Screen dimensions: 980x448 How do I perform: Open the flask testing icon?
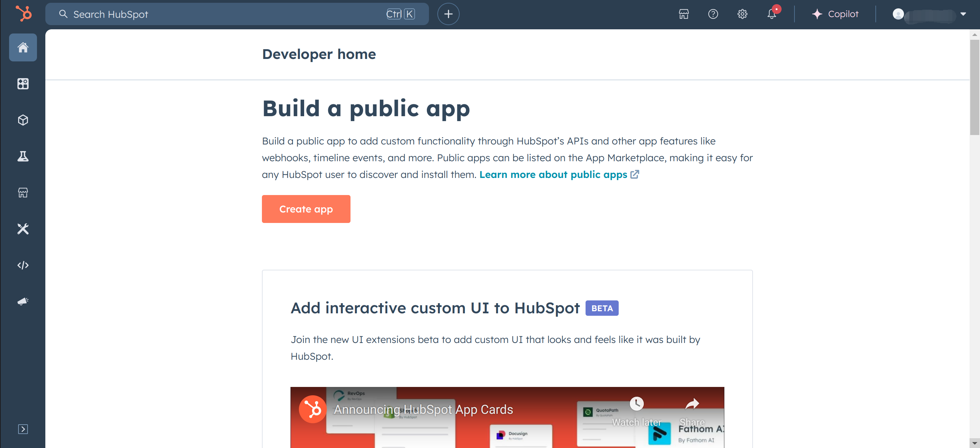click(x=23, y=156)
